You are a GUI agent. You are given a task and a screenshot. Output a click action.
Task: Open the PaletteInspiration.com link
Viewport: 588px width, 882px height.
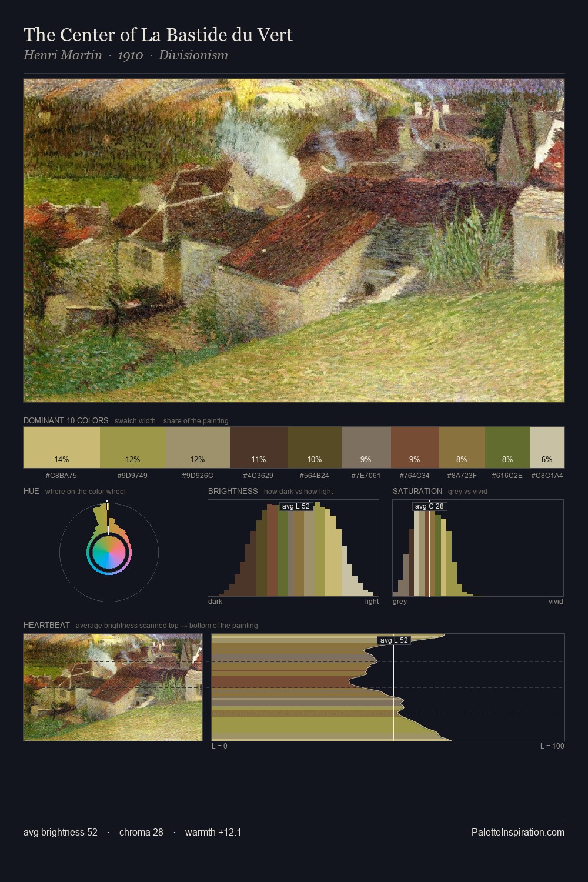point(518,832)
